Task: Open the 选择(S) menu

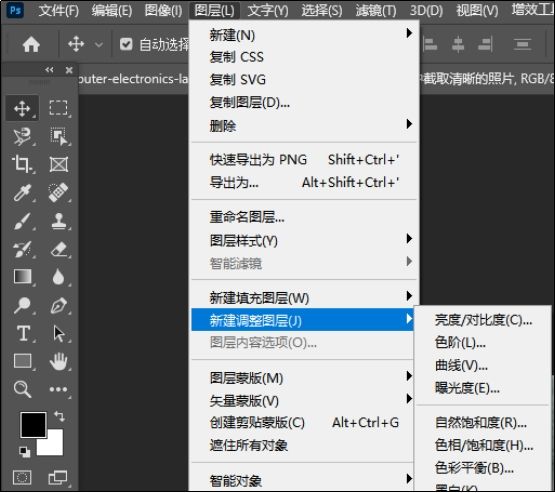Action: pos(322,11)
